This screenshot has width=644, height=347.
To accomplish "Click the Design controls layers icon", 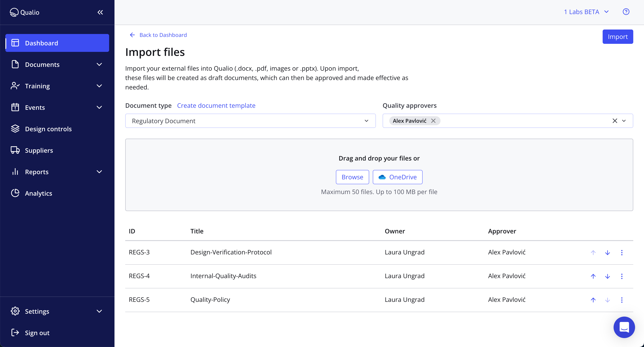I will tap(15, 129).
